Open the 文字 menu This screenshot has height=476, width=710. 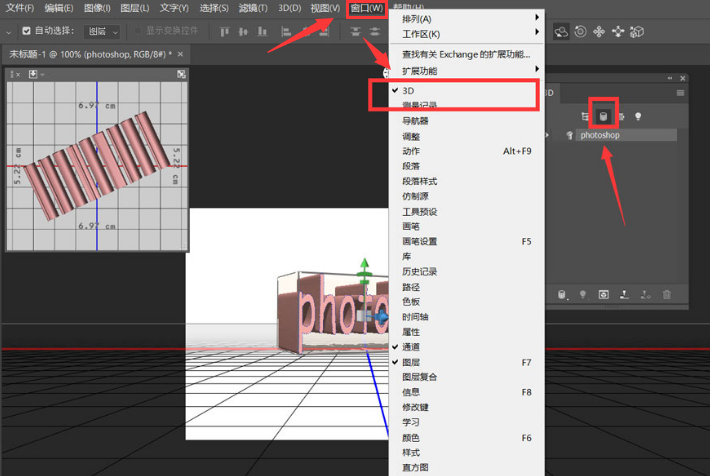(174, 8)
